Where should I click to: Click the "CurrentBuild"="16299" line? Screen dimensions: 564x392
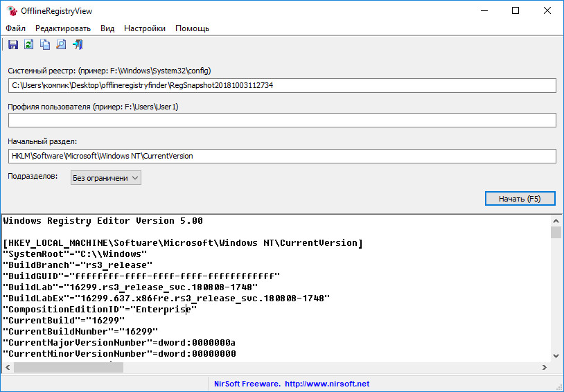64,321
